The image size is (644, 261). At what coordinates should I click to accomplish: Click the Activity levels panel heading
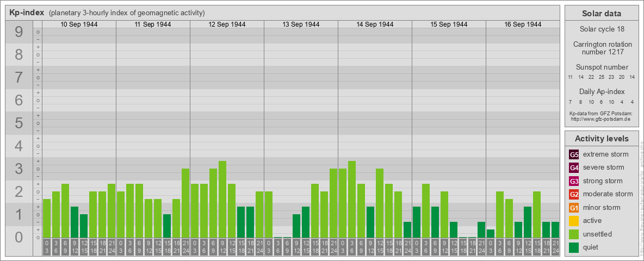click(x=601, y=139)
